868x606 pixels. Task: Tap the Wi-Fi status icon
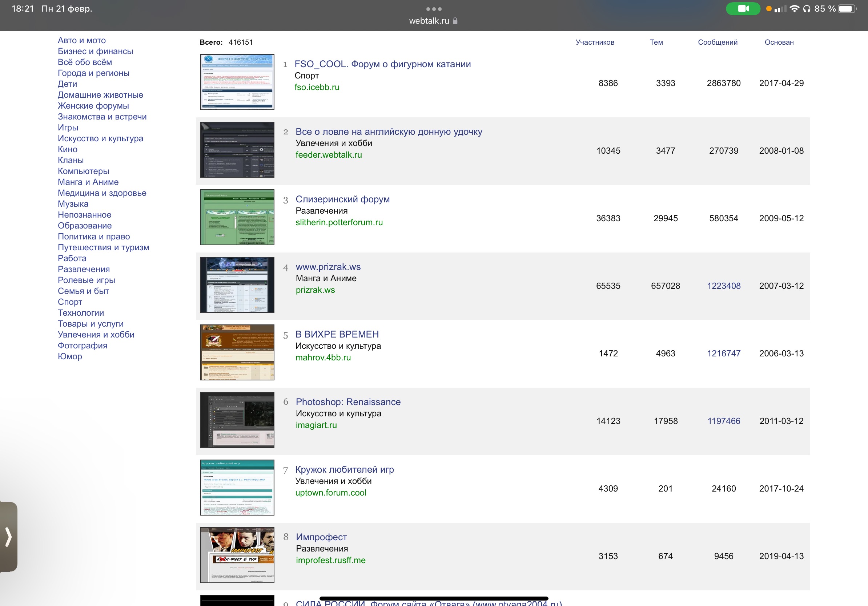click(x=794, y=9)
